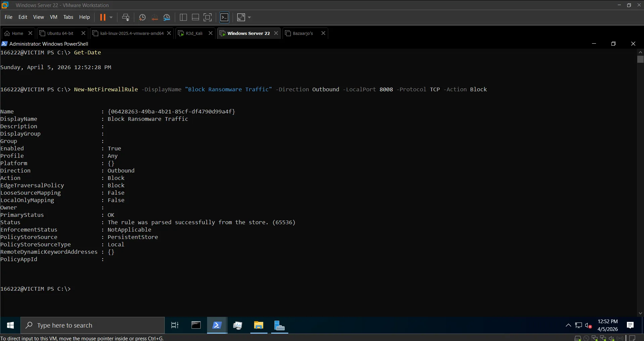Close the Bazaarjo's tab
Screen dimensions: 644x341
(324, 33)
